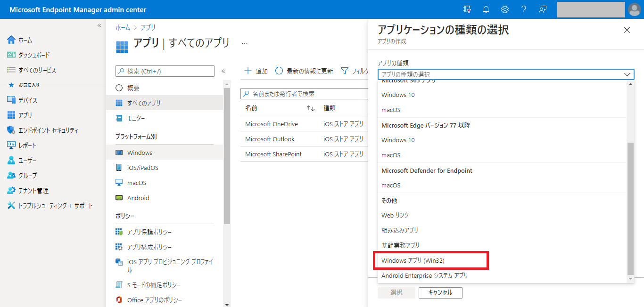Sort by the 名前 column header
This screenshot has width=644, height=307.
coord(251,108)
